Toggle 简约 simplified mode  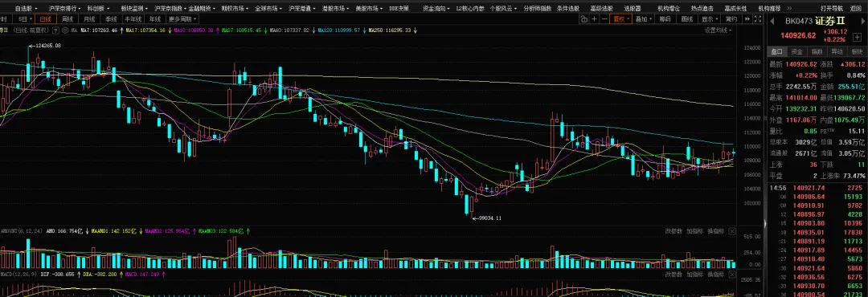[731, 18]
